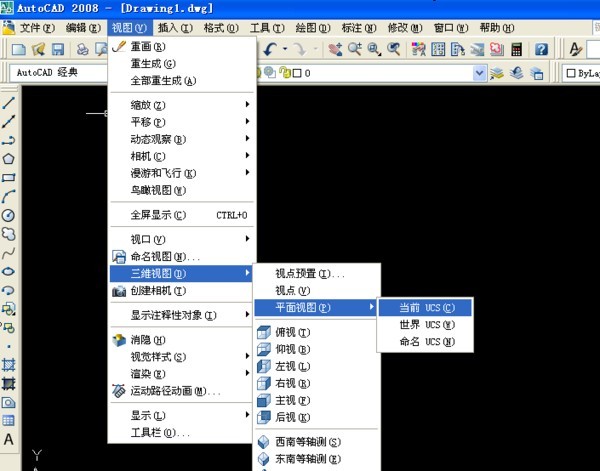
Task: Open the 格式(O) menu
Action: pos(221,28)
